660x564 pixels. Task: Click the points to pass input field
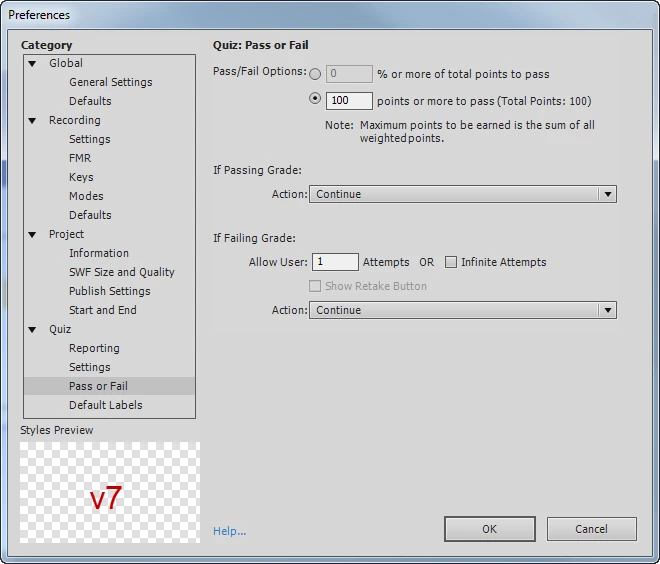point(349,101)
